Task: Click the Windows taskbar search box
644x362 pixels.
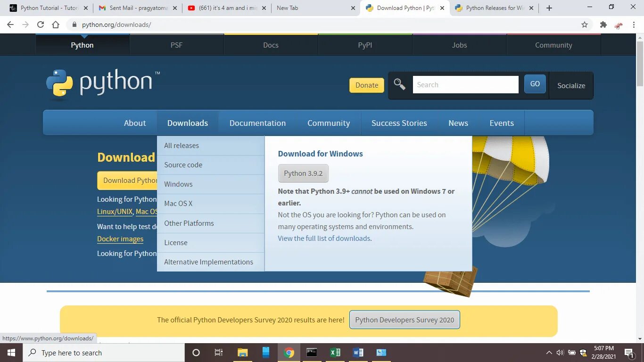Action: tap(104, 353)
